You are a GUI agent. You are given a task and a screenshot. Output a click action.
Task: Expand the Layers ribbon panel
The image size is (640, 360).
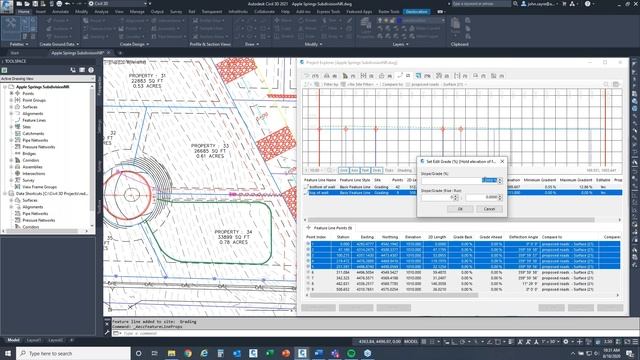click(400, 44)
